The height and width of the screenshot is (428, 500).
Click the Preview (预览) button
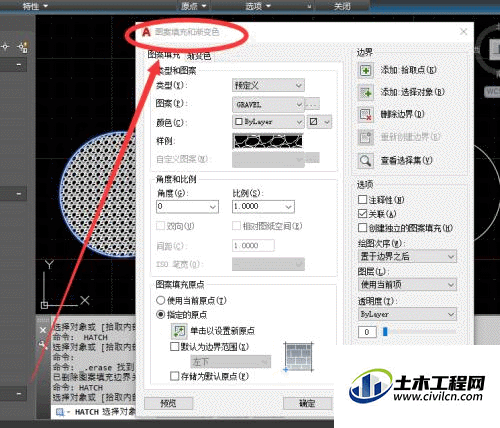pyautogui.click(x=168, y=403)
